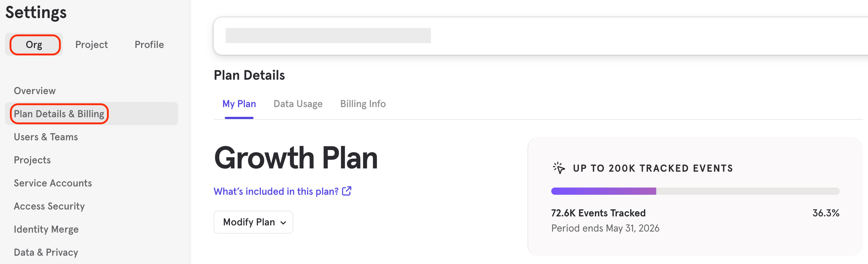Open the Projects sidebar item
This screenshot has height=264, width=868.
click(32, 160)
